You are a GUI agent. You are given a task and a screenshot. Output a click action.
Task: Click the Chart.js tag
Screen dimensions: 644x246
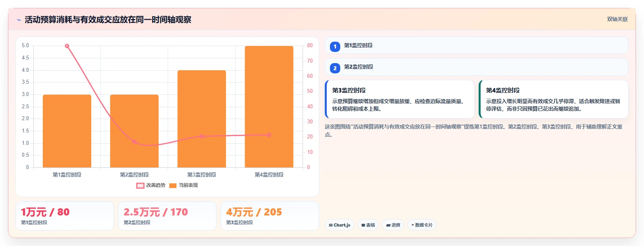339,225
